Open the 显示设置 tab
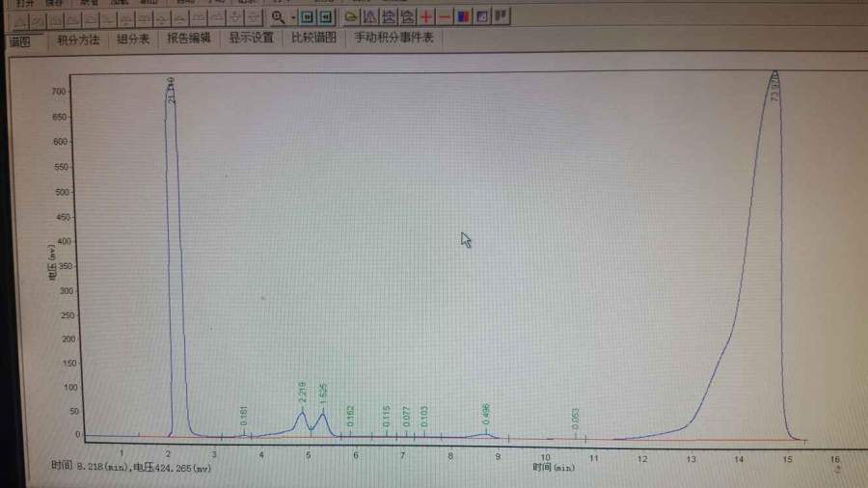 (x=251, y=38)
